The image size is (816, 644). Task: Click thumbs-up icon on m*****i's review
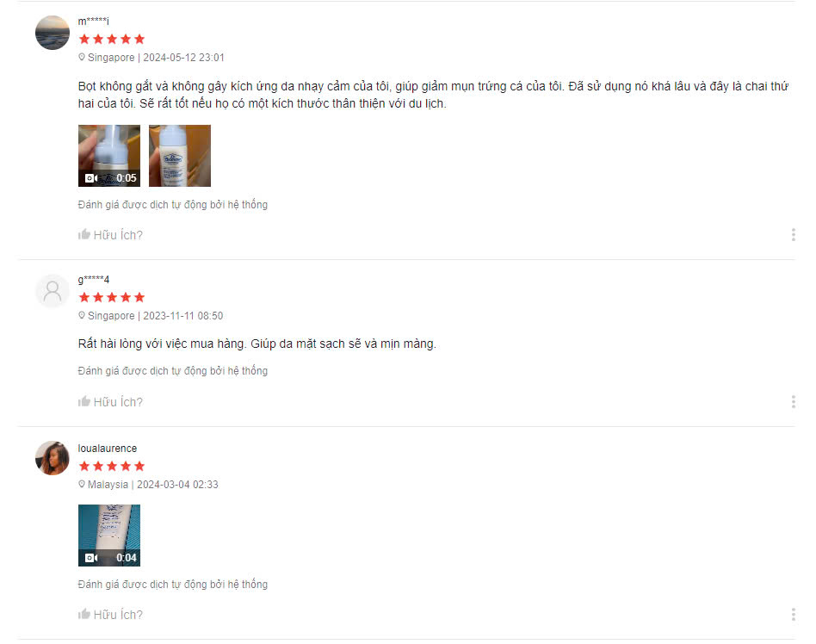tap(83, 234)
